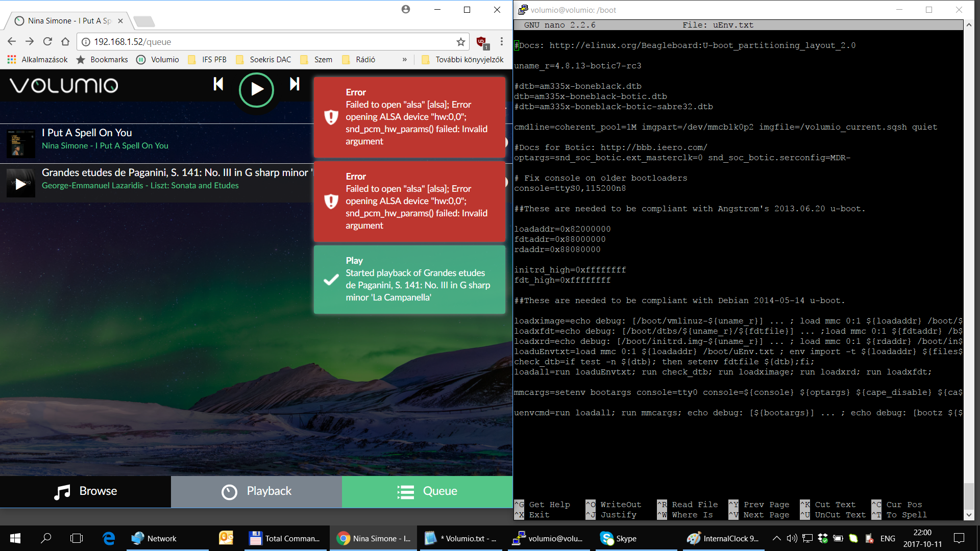Switch to the Network taskbar window

coord(167,538)
